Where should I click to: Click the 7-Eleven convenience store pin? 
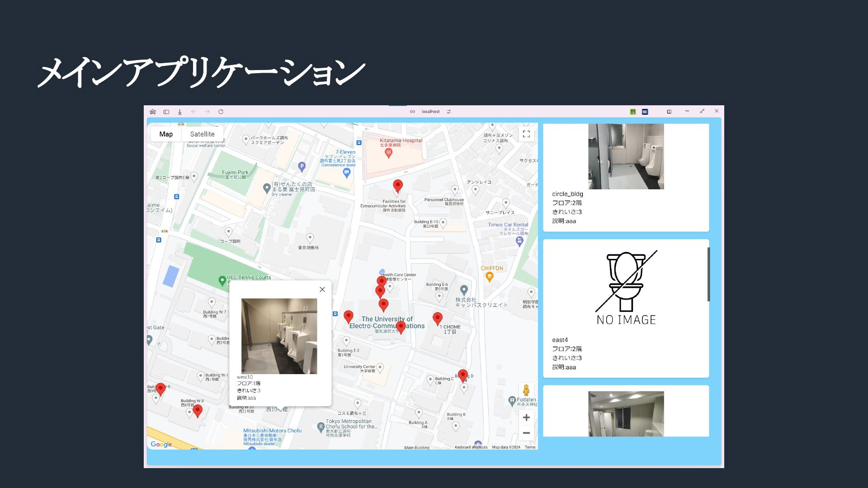coord(347,173)
